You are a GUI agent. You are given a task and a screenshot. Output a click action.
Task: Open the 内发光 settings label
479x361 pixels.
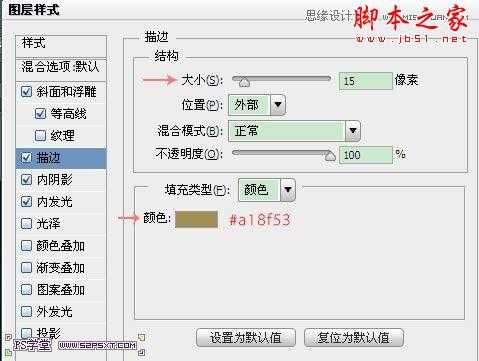pyautogui.click(x=55, y=202)
